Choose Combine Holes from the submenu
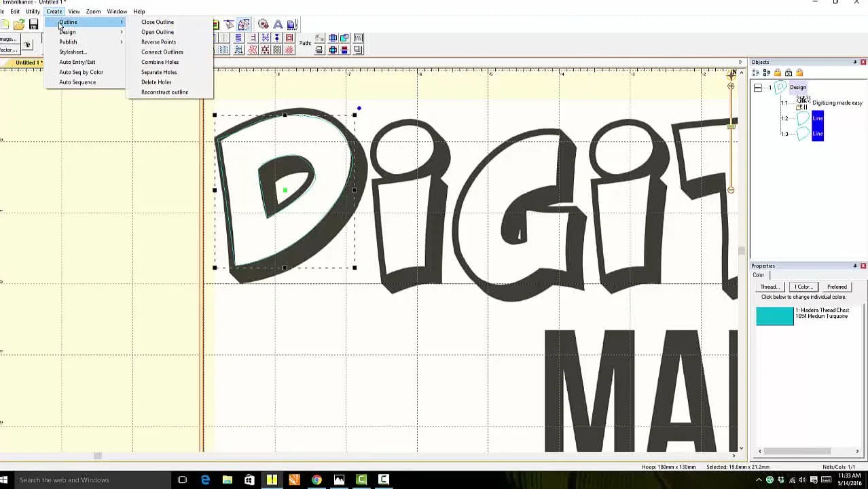This screenshot has height=489, width=868. point(160,62)
